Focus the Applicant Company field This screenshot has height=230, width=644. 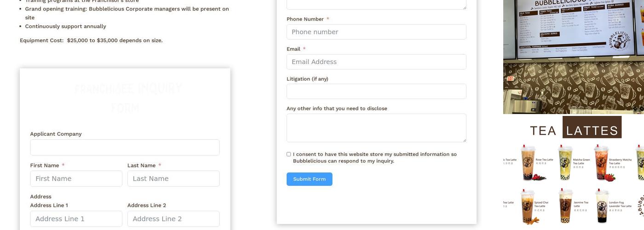point(125,148)
